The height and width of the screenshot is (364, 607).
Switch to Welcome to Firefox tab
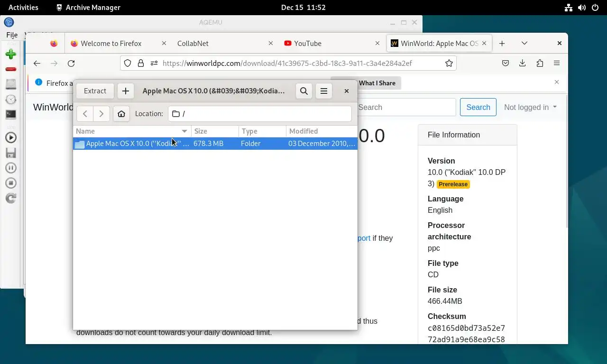[x=118, y=43]
